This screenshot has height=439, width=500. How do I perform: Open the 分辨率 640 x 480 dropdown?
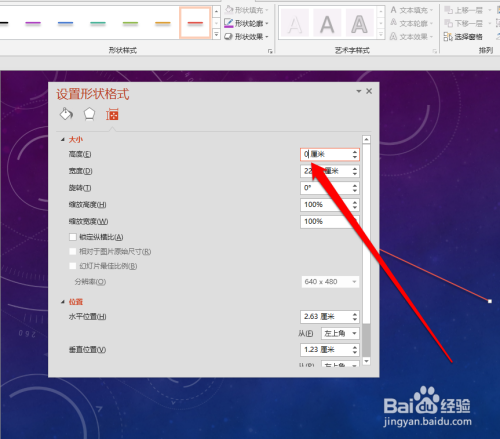tap(330, 282)
